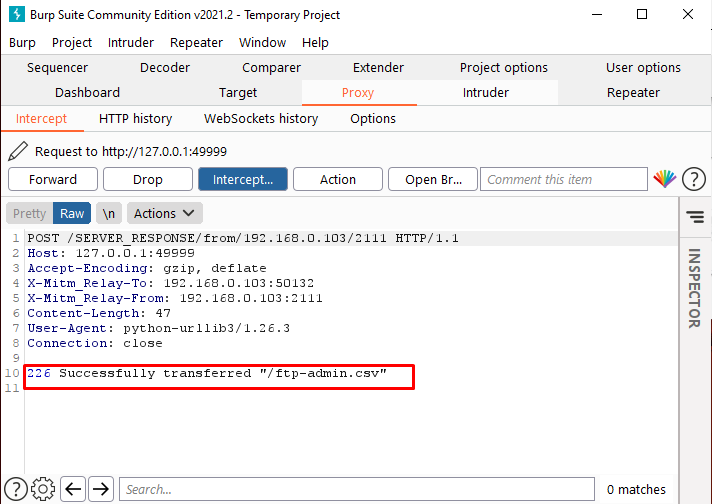Switch to the Extender tab
Viewport: 712px width, 504px height.
[378, 68]
